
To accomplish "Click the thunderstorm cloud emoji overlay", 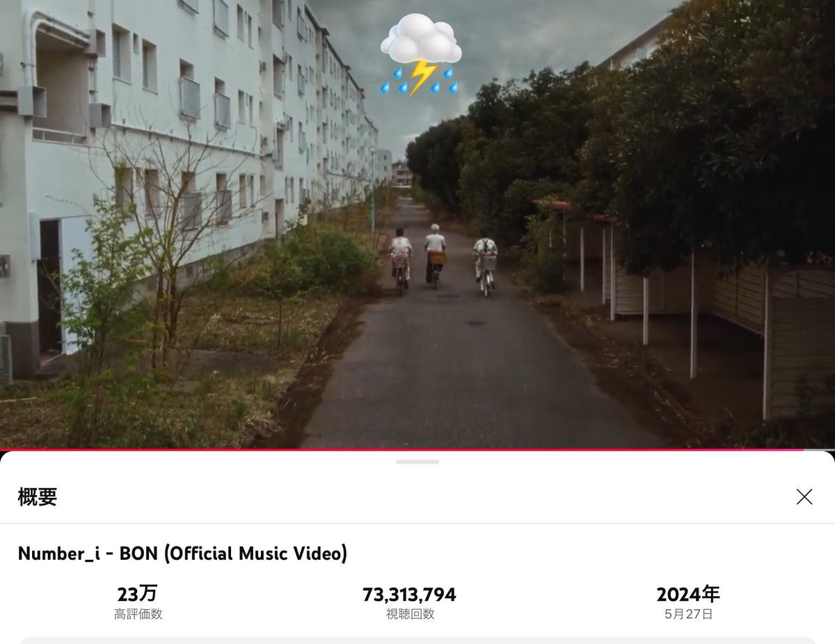I will [421, 55].
